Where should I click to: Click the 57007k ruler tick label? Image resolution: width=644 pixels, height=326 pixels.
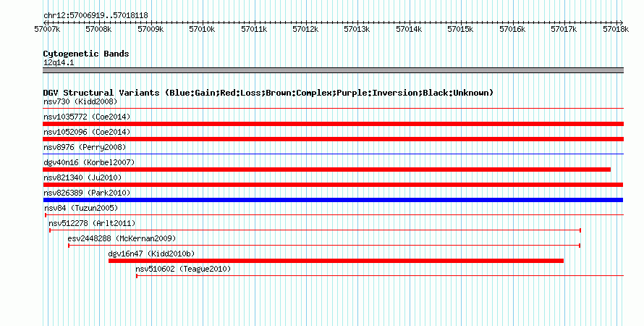point(47,30)
